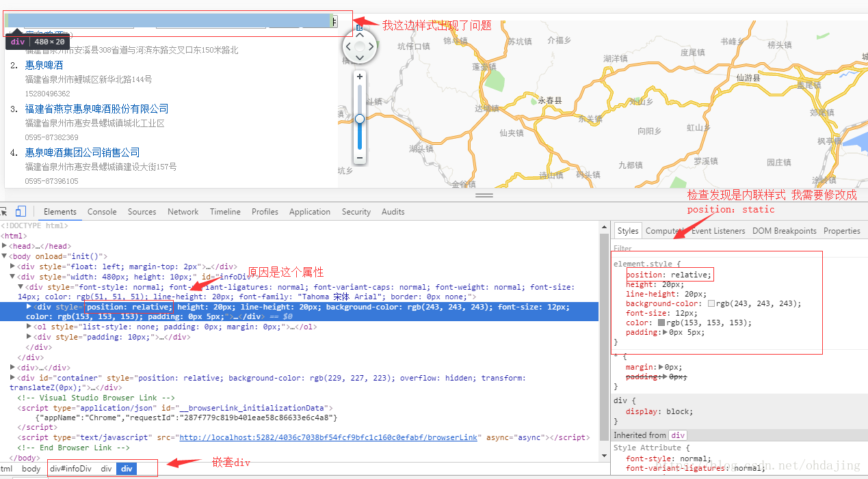Open the Audits tab
Viewport: 868px width, 479px height.
pyautogui.click(x=393, y=212)
